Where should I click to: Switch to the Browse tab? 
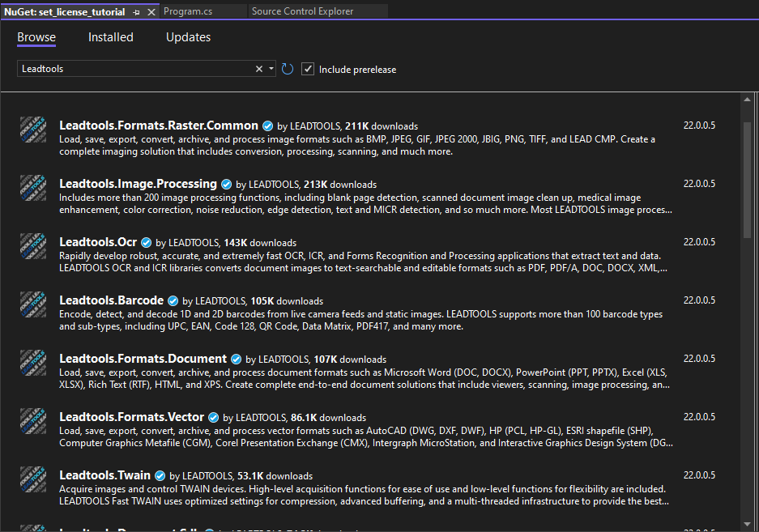pos(36,37)
